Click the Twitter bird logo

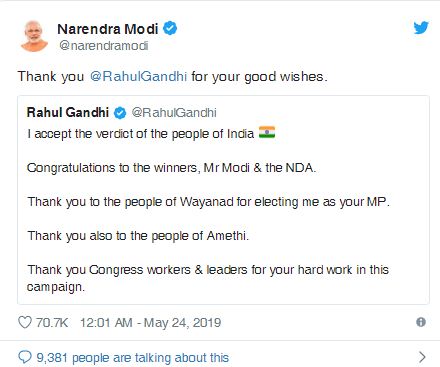coord(421,28)
